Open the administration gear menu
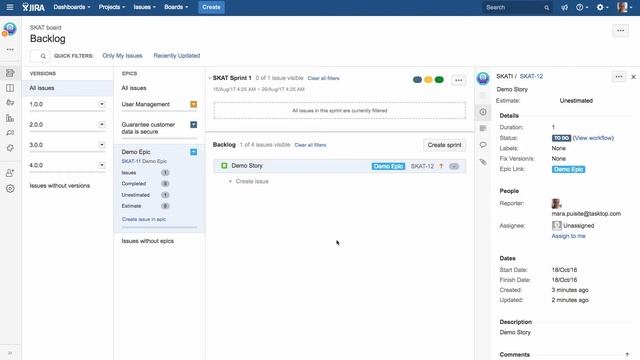 [x=602, y=7]
